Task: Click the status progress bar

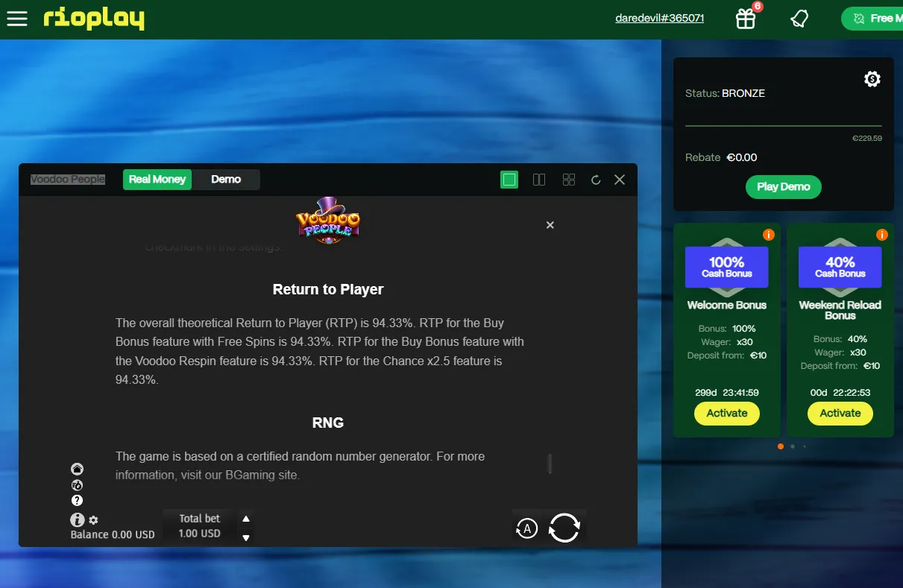Action: click(784, 126)
